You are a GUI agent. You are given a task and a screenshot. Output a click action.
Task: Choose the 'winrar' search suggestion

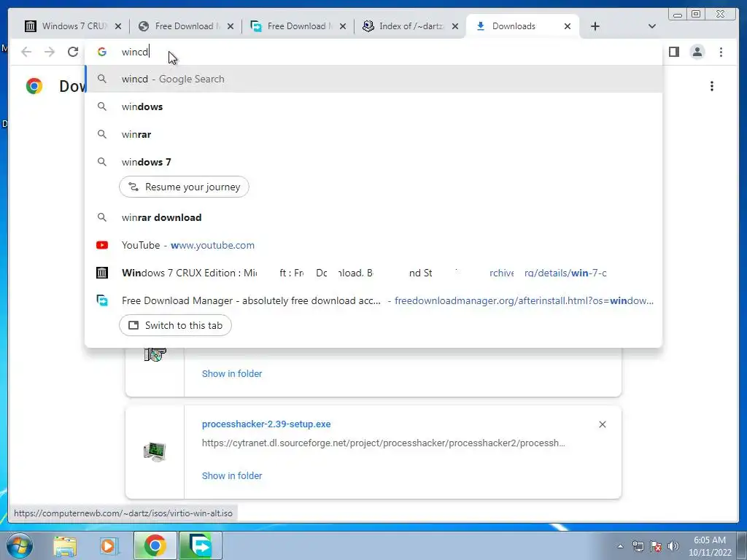click(373, 134)
